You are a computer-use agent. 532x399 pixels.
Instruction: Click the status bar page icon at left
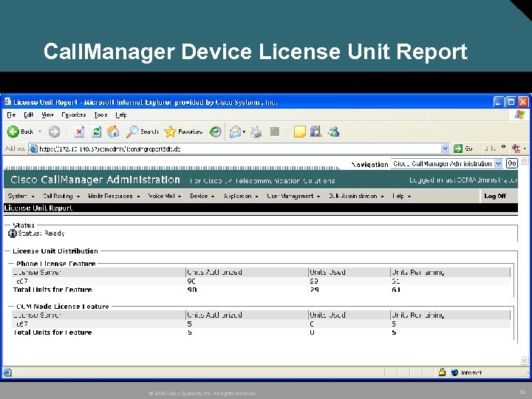(7, 372)
